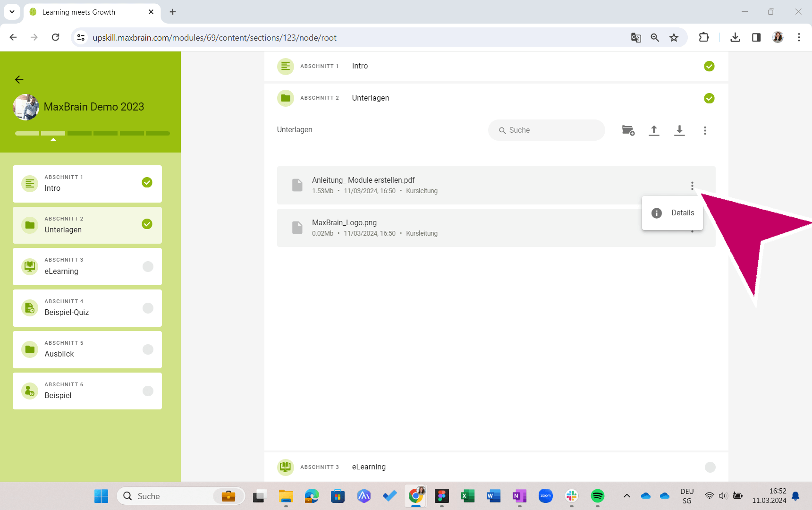Click browser back navigation arrow

[13, 37]
